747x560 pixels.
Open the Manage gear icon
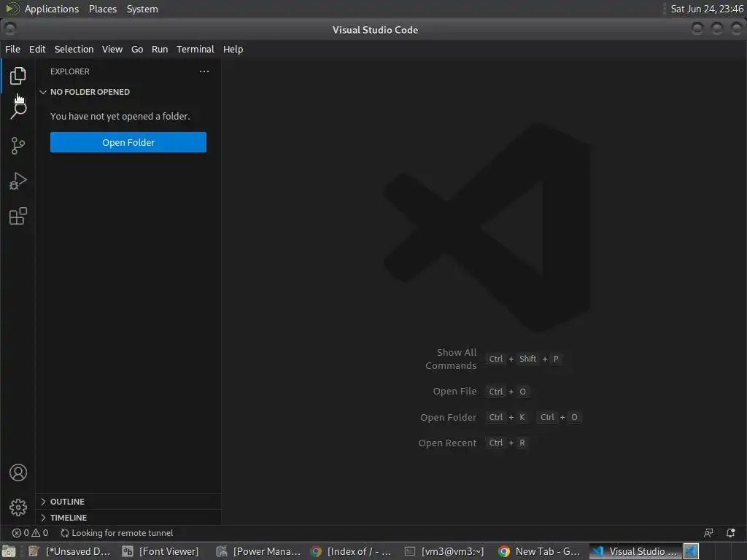click(x=18, y=507)
